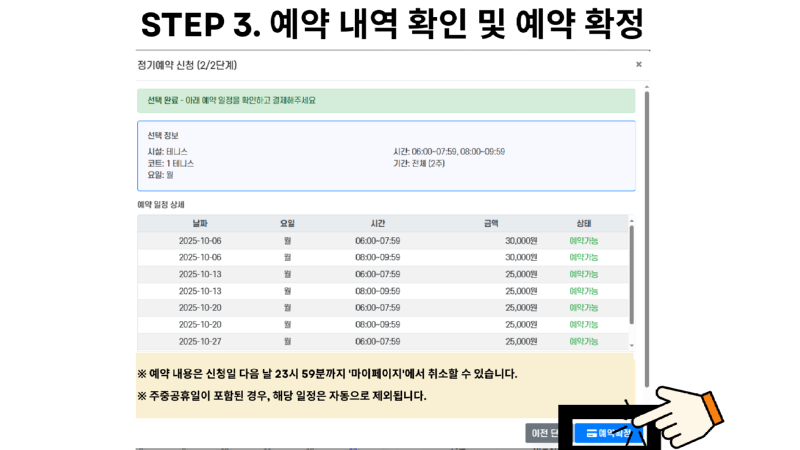Click the pointing hand graphic
The width and height of the screenshot is (800, 450).
[690, 408]
